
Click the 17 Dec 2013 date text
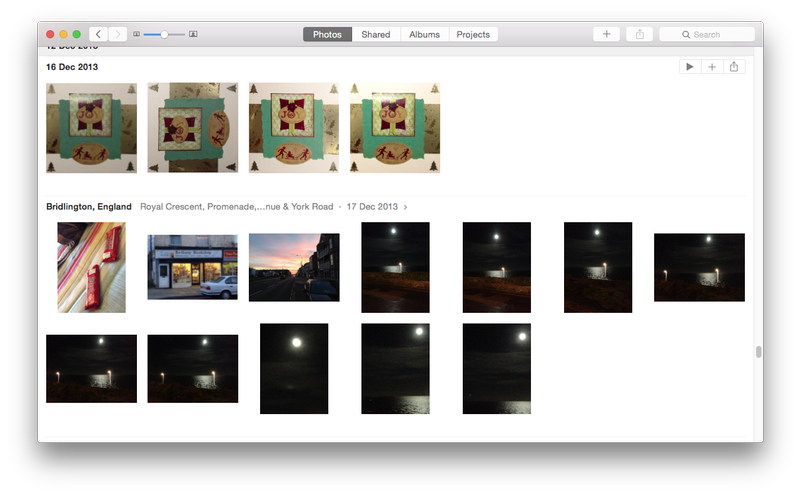click(372, 207)
